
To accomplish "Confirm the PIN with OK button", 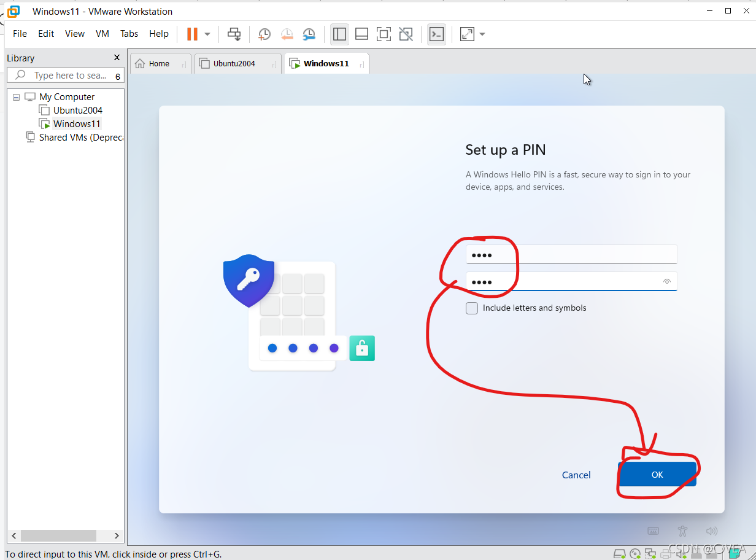I will (x=657, y=475).
